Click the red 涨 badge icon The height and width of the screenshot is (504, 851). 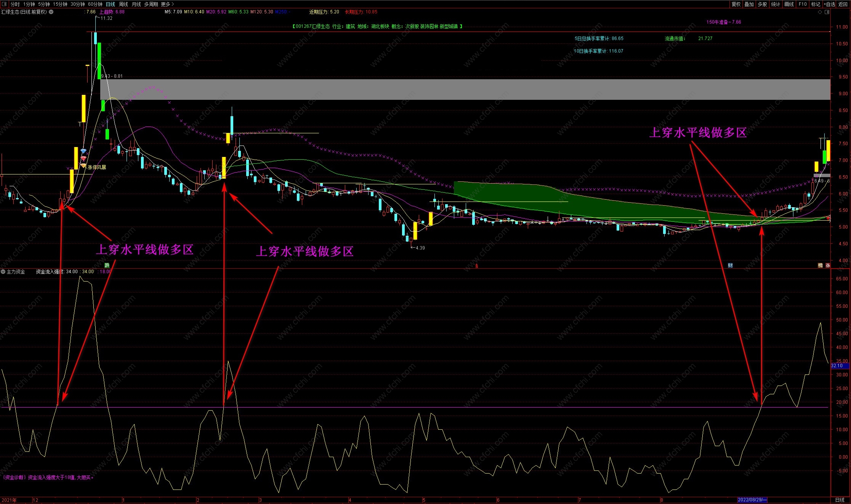click(x=828, y=266)
